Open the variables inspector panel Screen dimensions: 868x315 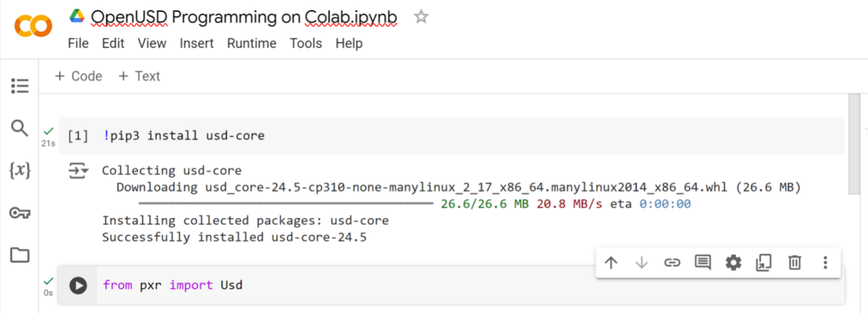click(x=19, y=170)
